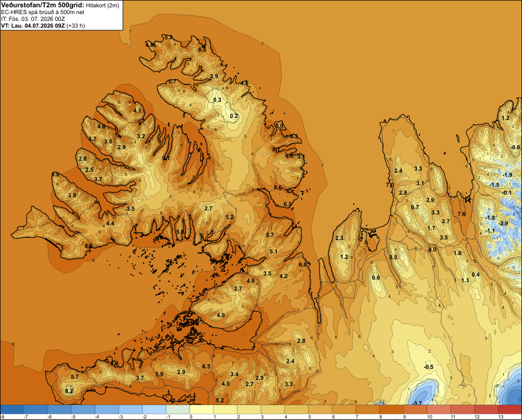This screenshot has height=420, width=522.
Task: Click the -3.7 temperature label on the map
Action: [417, 403]
